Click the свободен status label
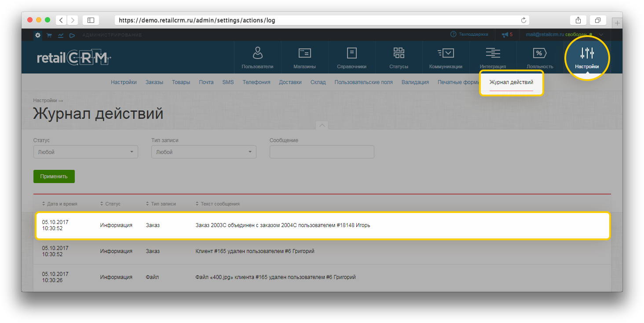The height and width of the screenshot is (323, 644). pos(576,34)
